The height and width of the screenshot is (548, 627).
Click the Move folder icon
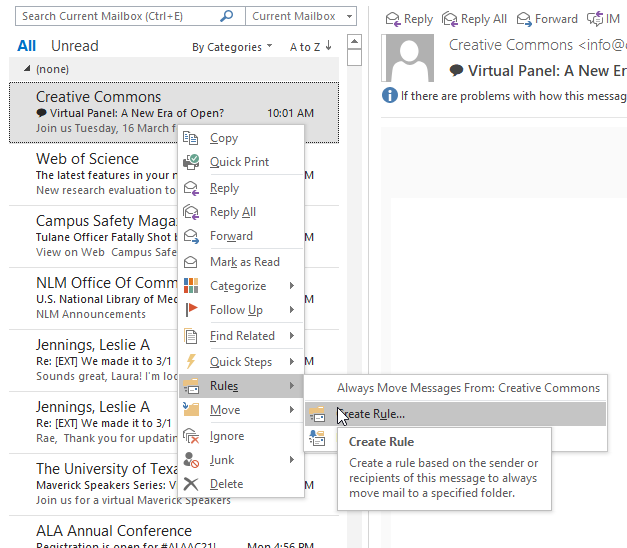point(191,410)
